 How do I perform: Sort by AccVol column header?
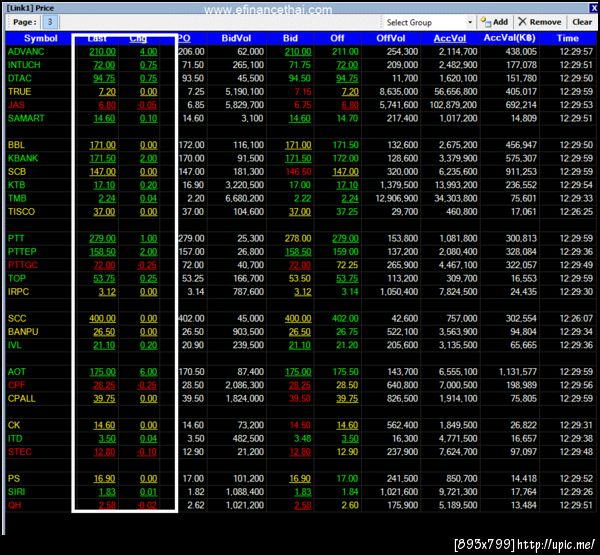450,38
